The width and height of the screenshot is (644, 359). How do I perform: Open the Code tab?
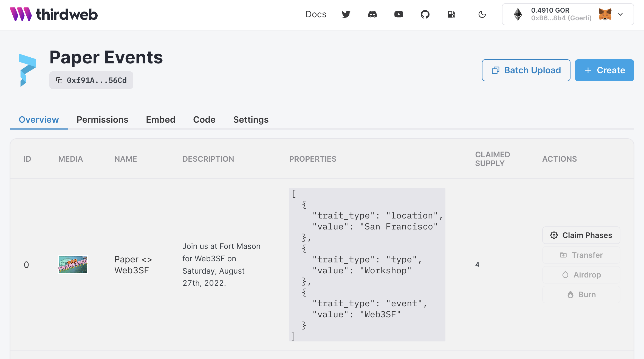pos(204,120)
